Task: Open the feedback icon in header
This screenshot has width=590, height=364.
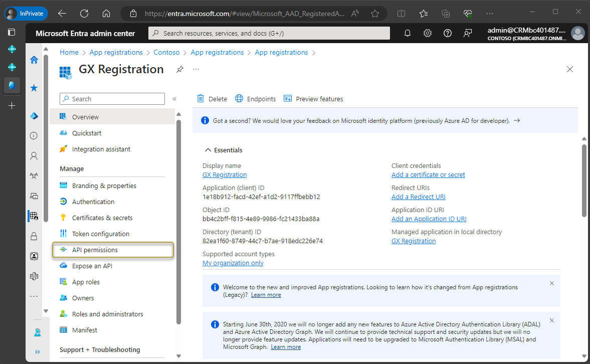Action: pyautogui.click(x=468, y=33)
